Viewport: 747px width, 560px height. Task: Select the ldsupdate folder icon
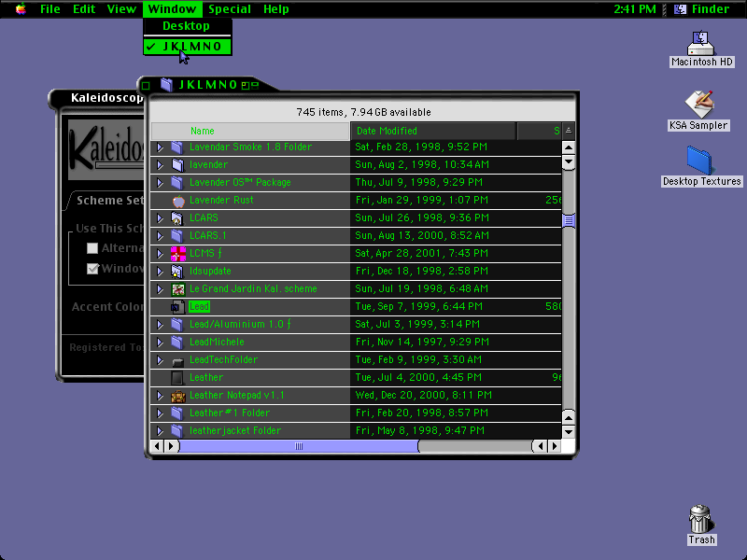pos(177,272)
